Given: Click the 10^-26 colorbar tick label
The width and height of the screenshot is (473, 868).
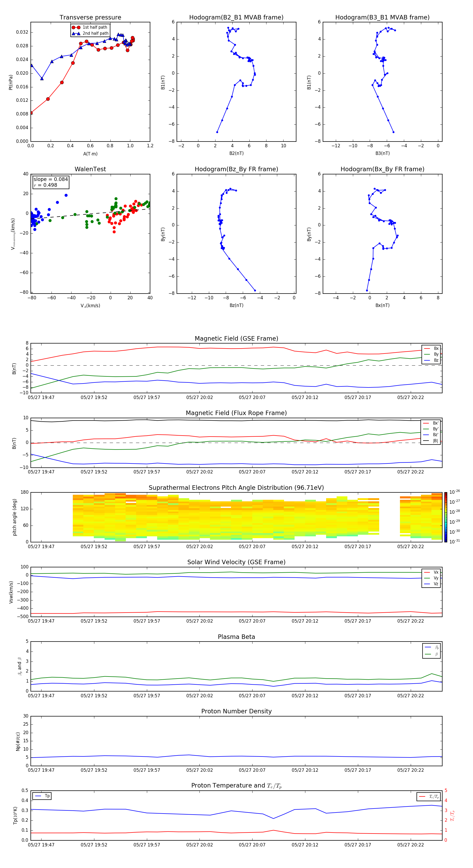Looking at the screenshot, I should tap(455, 492).
